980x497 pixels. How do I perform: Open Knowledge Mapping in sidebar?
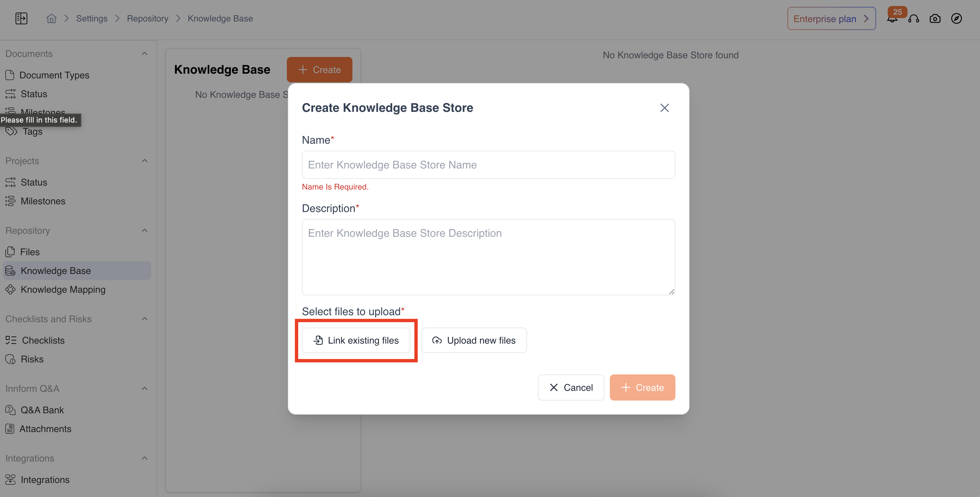pos(63,289)
